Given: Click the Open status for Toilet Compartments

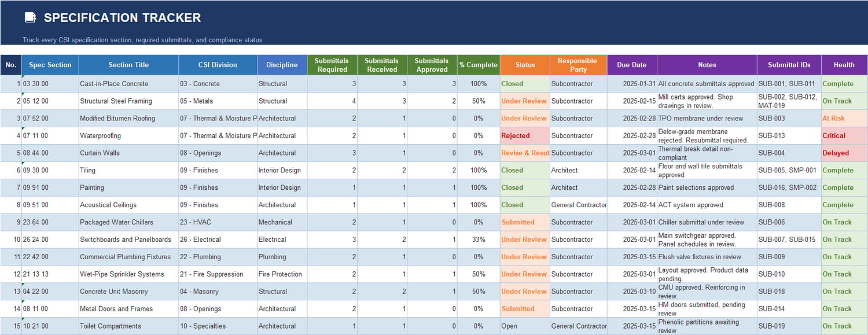Looking at the screenshot, I should click(525, 326).
